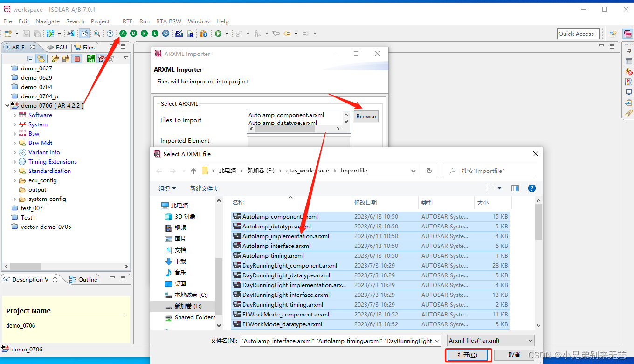Select the Collapse All icon in AR Explorer
This screenshot has height=364, width=634.
point(30,58)
